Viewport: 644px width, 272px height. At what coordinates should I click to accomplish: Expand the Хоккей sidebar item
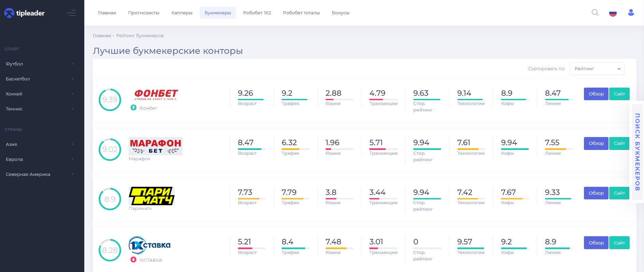coord(40,94)
